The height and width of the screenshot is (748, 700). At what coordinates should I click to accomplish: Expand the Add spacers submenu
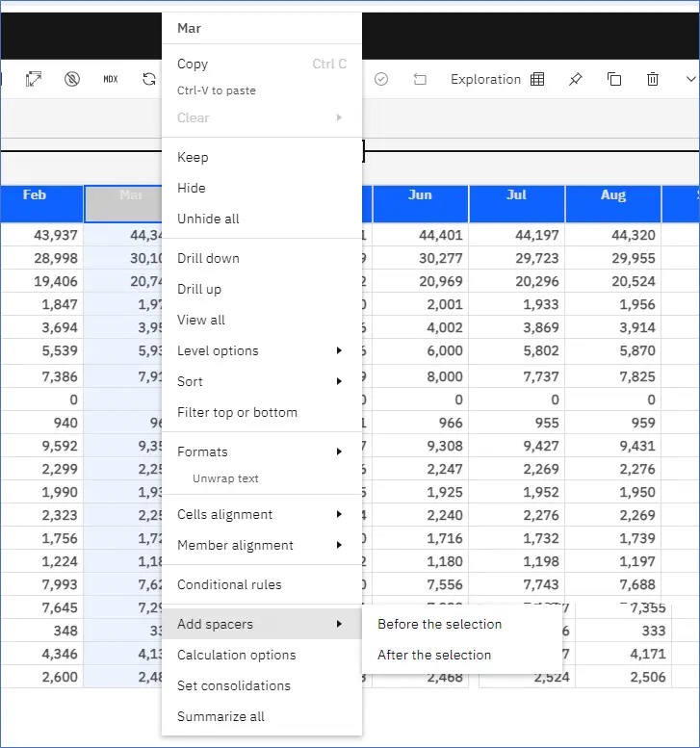[x=262, y=624]
